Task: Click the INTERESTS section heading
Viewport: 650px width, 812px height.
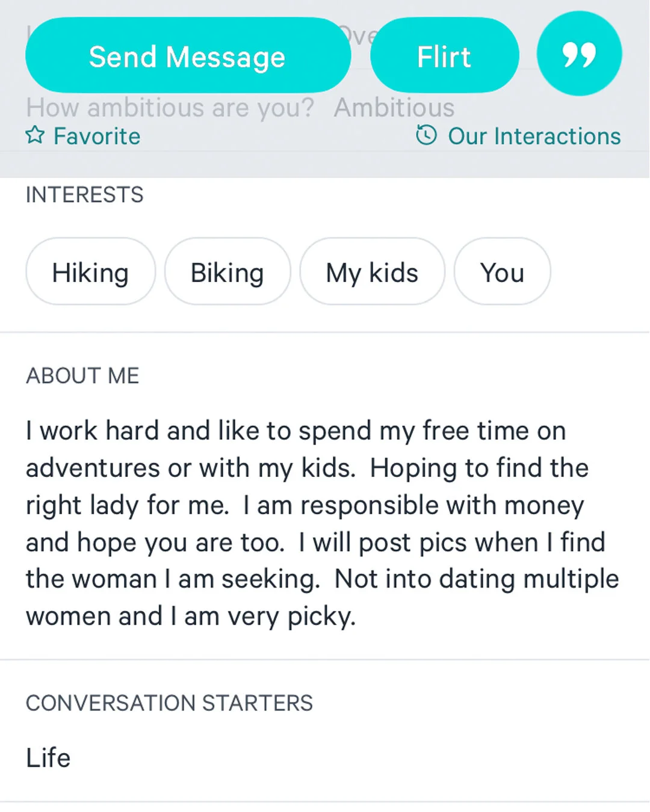Action: click(x=85, y=195)
